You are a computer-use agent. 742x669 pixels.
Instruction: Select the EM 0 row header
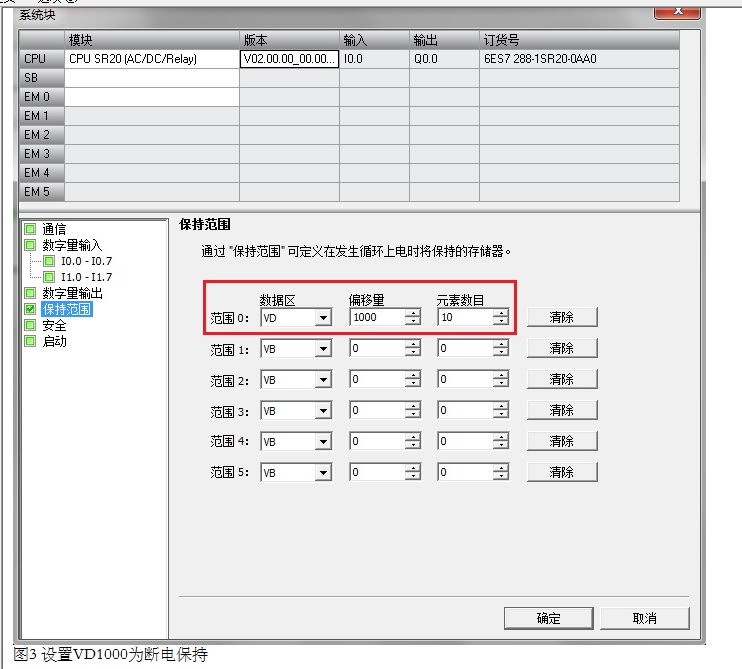click(42, 97)
